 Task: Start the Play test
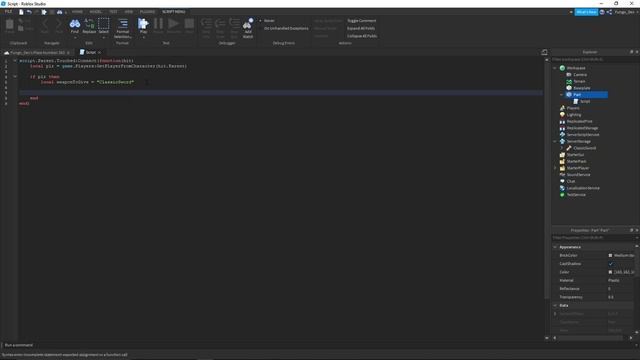pyautogui.click(x=143, y=26)
